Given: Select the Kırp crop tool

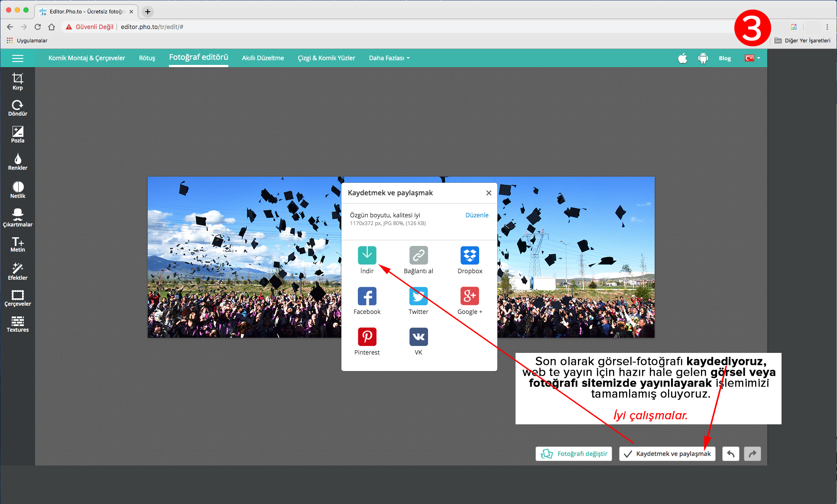Looking at the screenshot, I should point(17,81).
